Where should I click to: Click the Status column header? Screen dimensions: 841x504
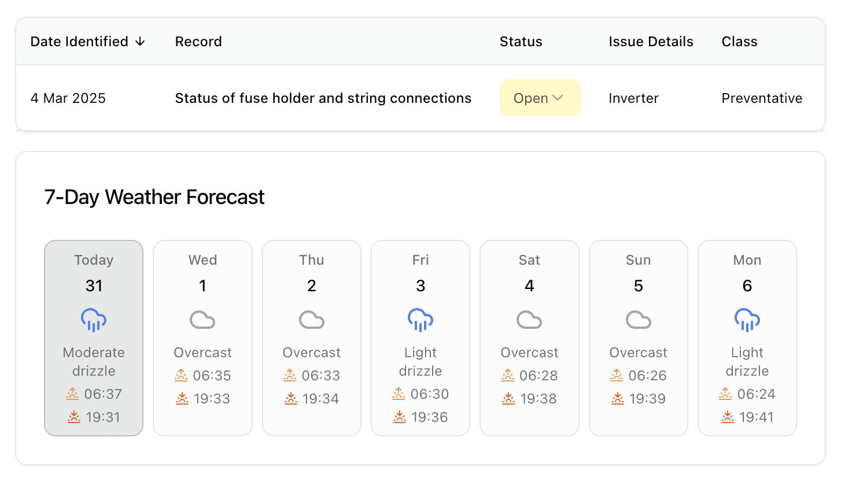click(x=521, y=41)
